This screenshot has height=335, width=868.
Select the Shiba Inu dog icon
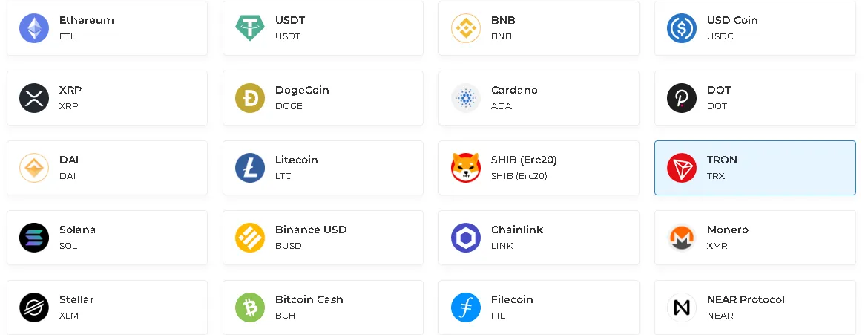[466, 168]
